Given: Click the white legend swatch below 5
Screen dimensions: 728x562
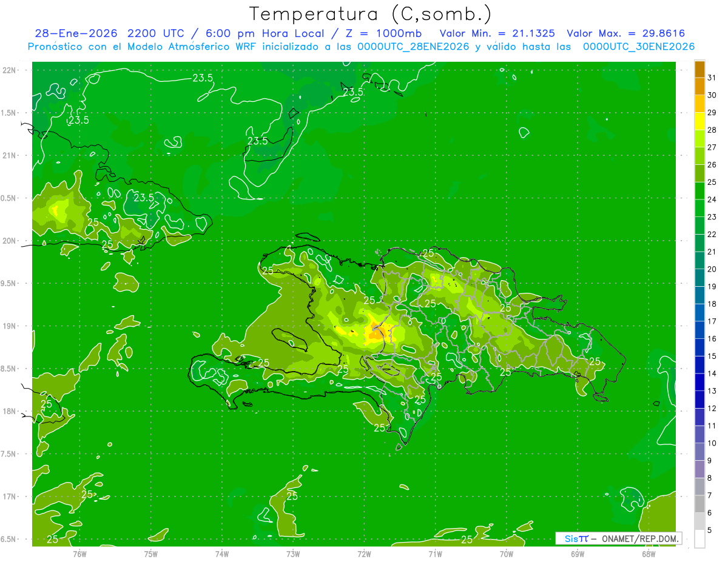Looking at the screenshot, I should (699, 539).
